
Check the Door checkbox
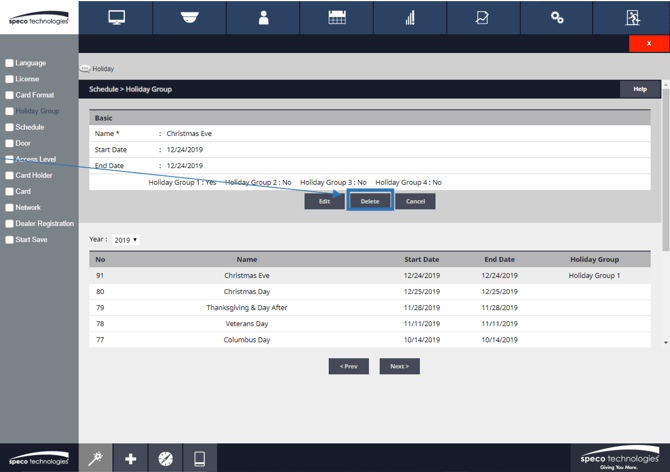point(9,144)
